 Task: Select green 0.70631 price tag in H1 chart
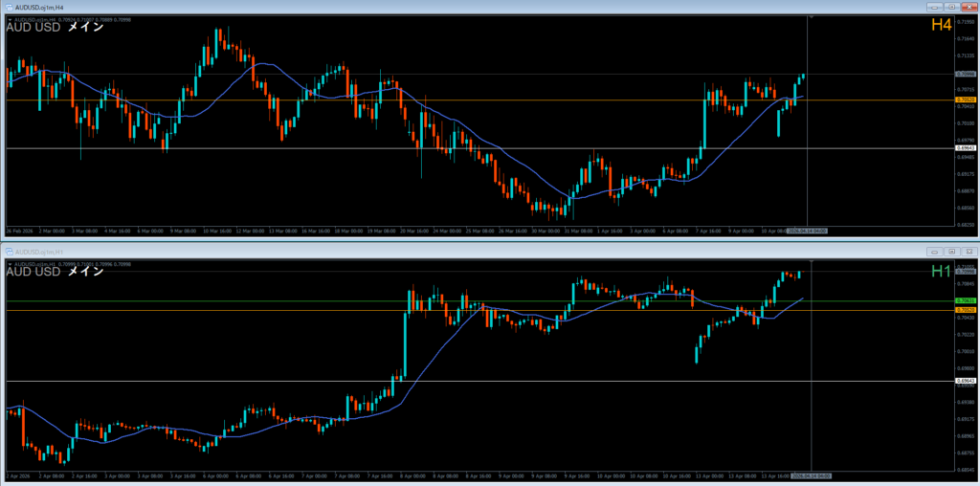tap(965, 300)
